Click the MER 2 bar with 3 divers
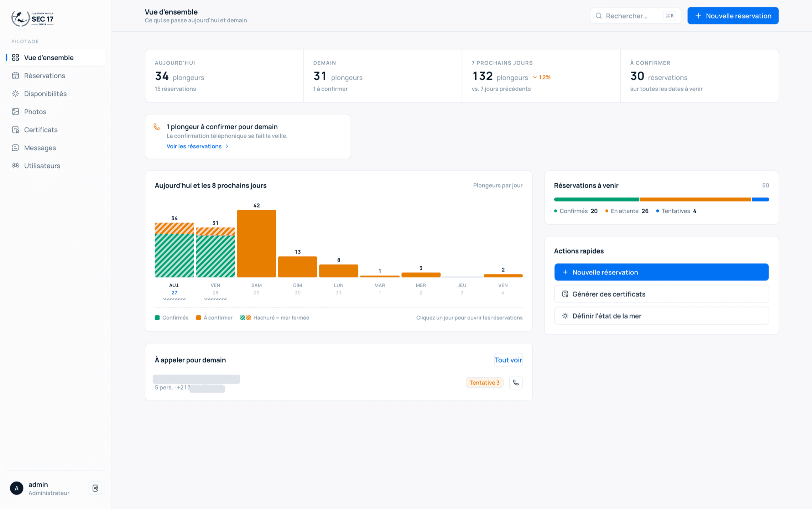 pos(421,275)
